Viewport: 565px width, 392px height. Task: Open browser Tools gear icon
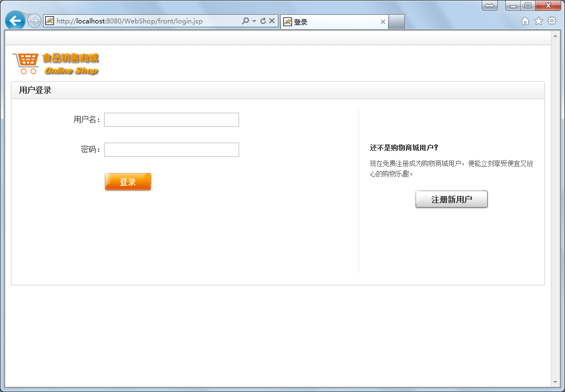click(x=552, y=21)
